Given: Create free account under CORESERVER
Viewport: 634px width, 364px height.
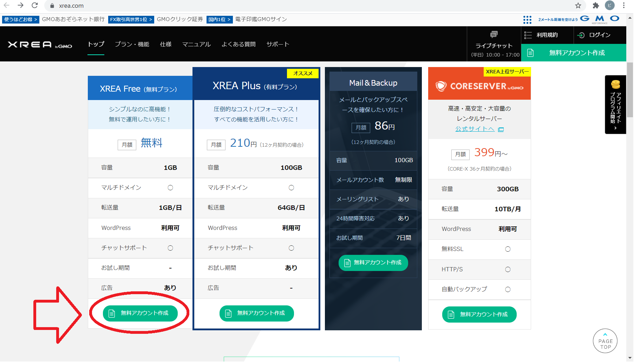Looking at the screenshot, I should [x=479, y=315].
